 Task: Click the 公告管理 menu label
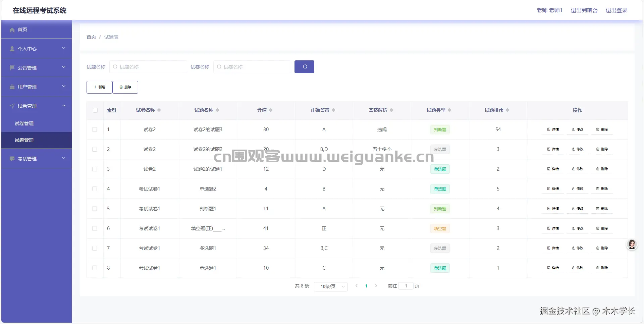click(27, 68)
